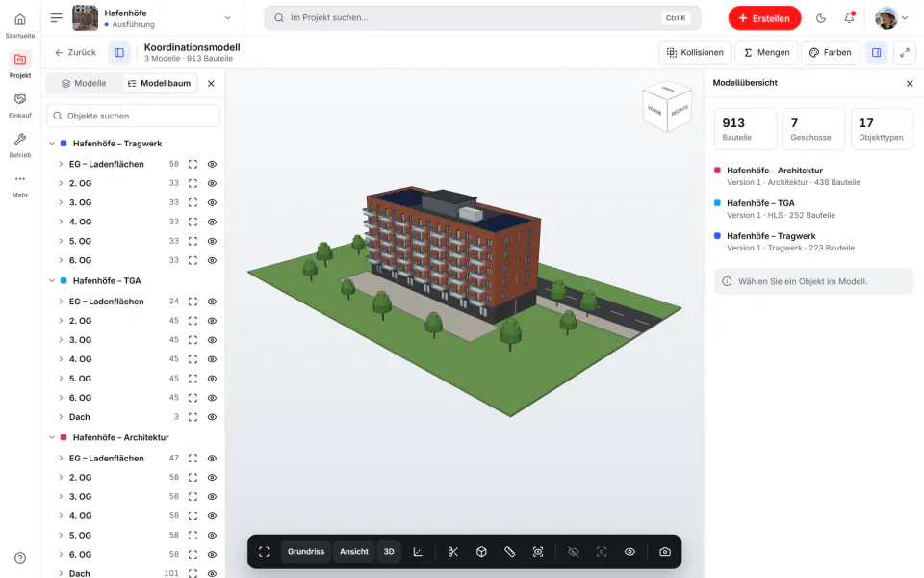Open notifications bell
The width and height of the screenshot is (924, 578).
pyautogui.click(x=849, y=17)
